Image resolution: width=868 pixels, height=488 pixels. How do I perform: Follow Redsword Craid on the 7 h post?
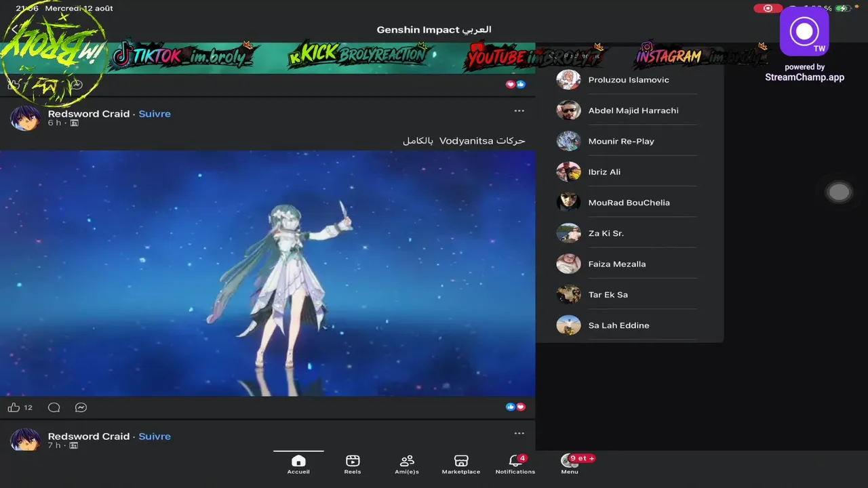(x=155, y=436)
